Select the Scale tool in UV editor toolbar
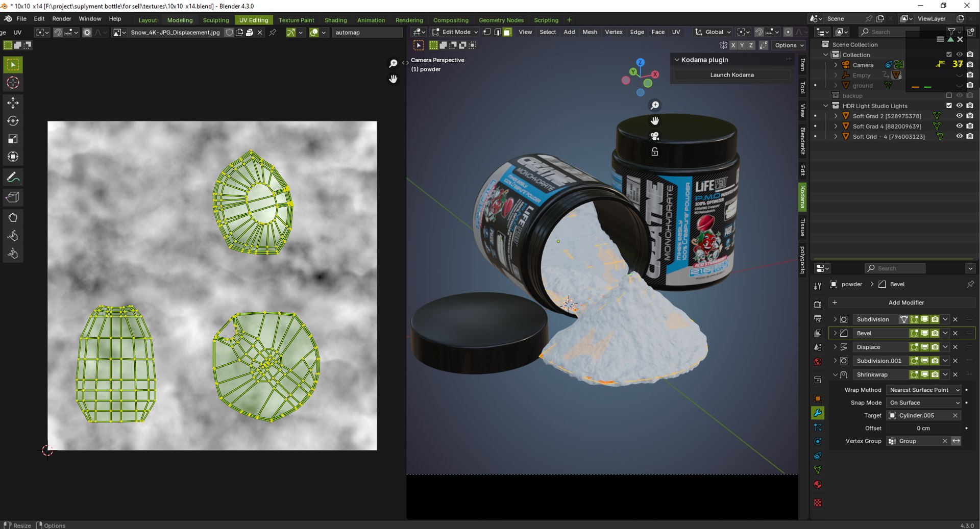The width and height of the screenshot is (980, 529). (x=13, y=139)
